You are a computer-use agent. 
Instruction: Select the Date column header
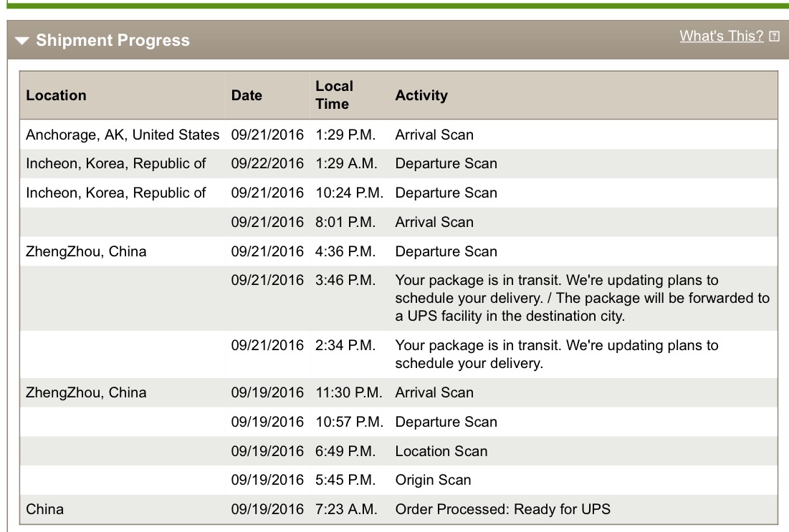(x=247, y=95)
